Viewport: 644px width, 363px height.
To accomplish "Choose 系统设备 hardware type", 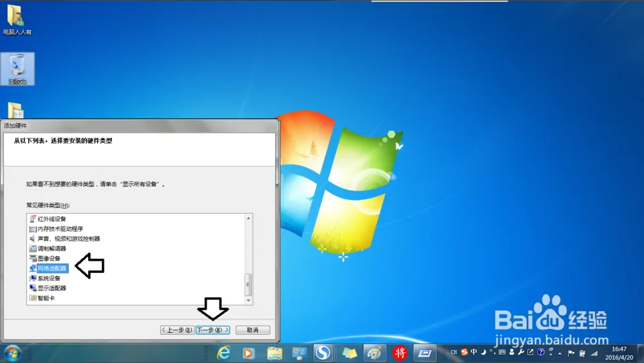I will click(x=49, y=278).
